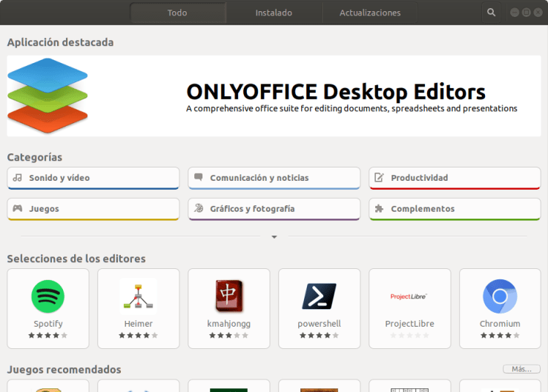Click the music note icon on Sonido y vídeo

coord(18,178)
